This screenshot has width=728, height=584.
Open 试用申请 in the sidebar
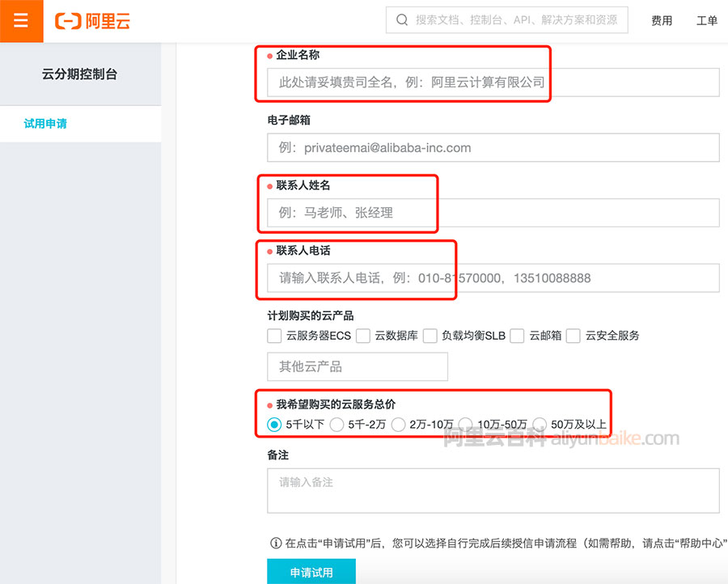pos(45,124)
